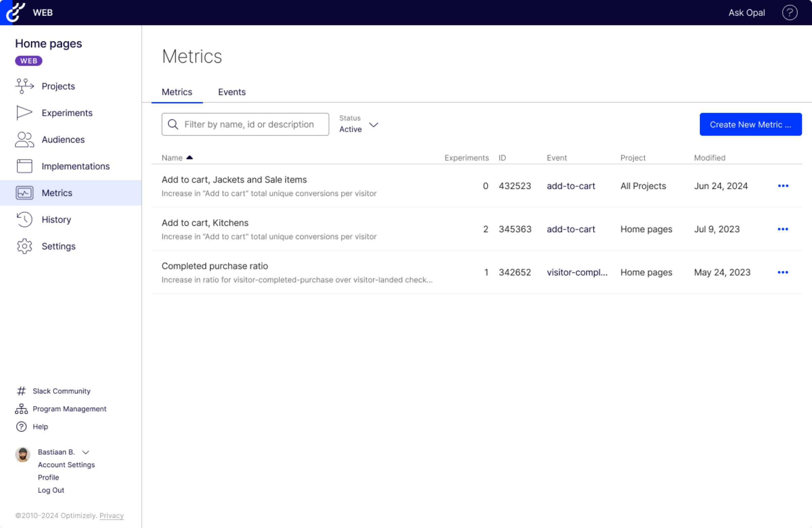Open the Privacy link at the bottom
Image resolution: width=812 pixels, height=528 pixels.
coord(111,516)
